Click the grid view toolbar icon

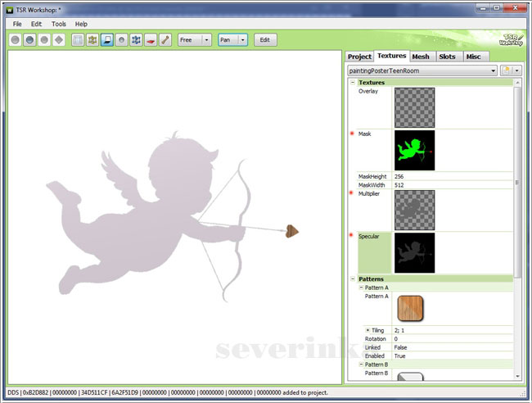[78, 39]
